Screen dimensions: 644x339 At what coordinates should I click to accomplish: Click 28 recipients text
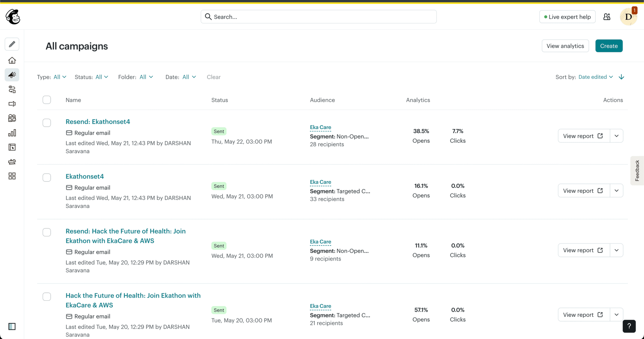327,144
